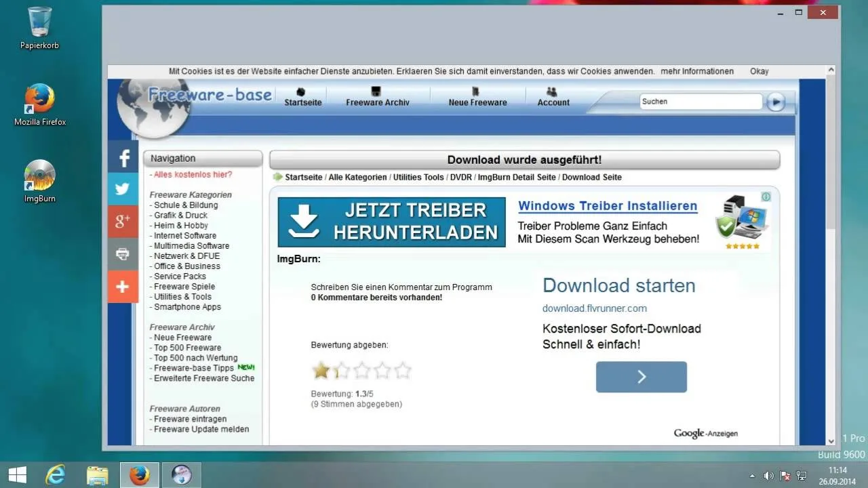
Task: Click inside the Suchen search field
Action: point(701,102)
